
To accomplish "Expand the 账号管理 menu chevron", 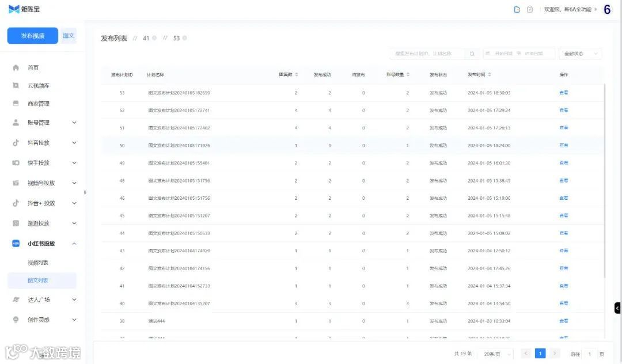I will click(x=74, y=123).
